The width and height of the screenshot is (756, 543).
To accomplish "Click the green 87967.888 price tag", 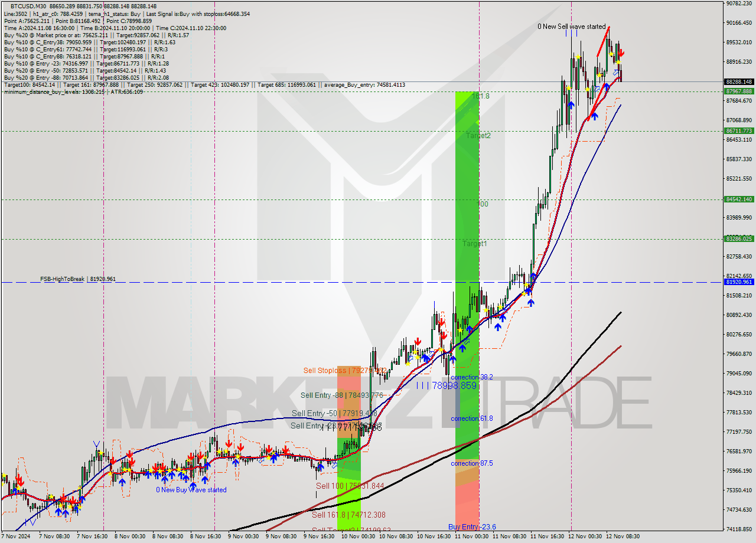I will pos(739,91).
